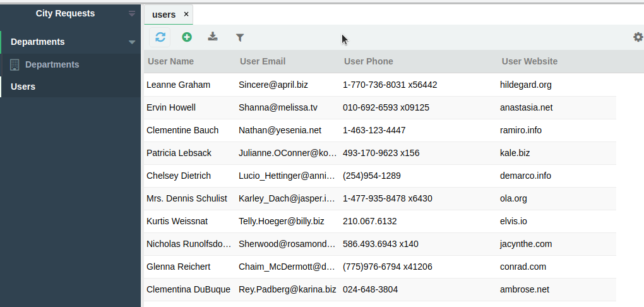Click the Clementina DuBuque row
This screenshot has height=307, width=644.
pyautogui.click(x=188, y=289)
